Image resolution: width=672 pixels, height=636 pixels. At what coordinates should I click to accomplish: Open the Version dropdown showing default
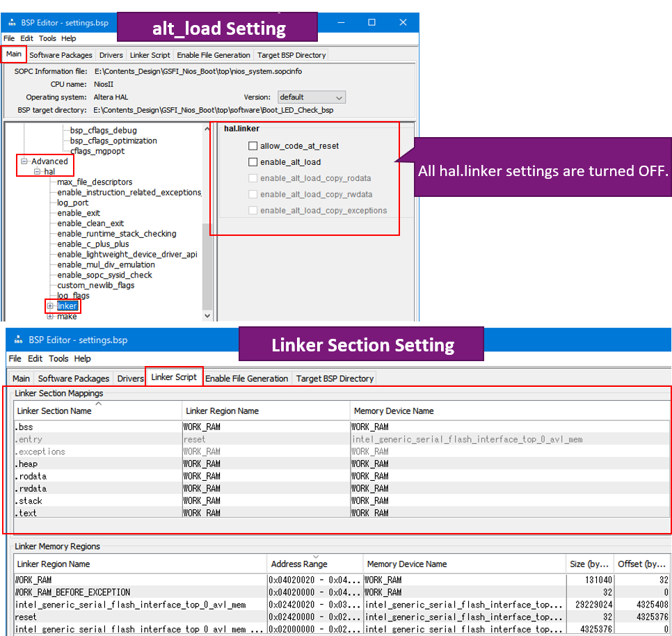click(x=311, y=97)
